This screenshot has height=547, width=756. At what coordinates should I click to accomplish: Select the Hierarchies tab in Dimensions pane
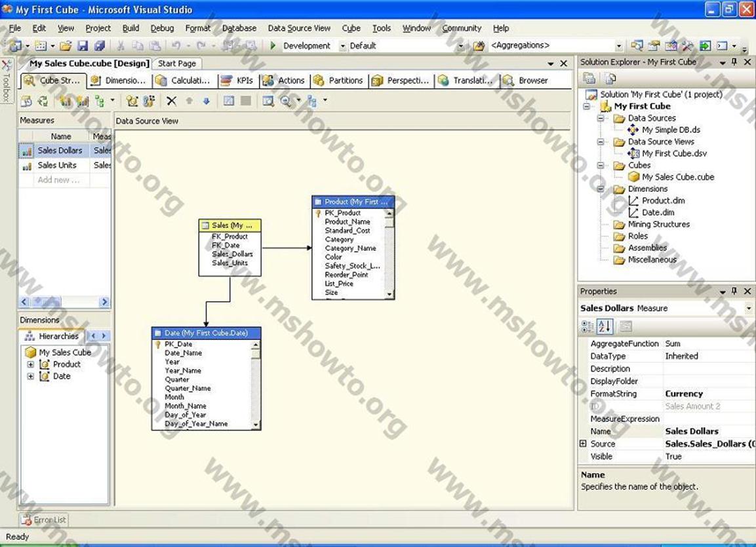pos(52,335)
